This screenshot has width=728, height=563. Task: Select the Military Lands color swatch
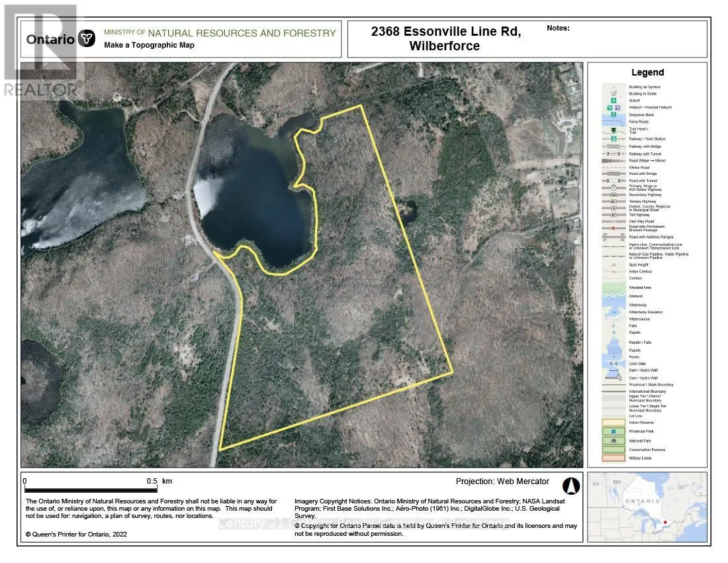(x=614, y=458)
